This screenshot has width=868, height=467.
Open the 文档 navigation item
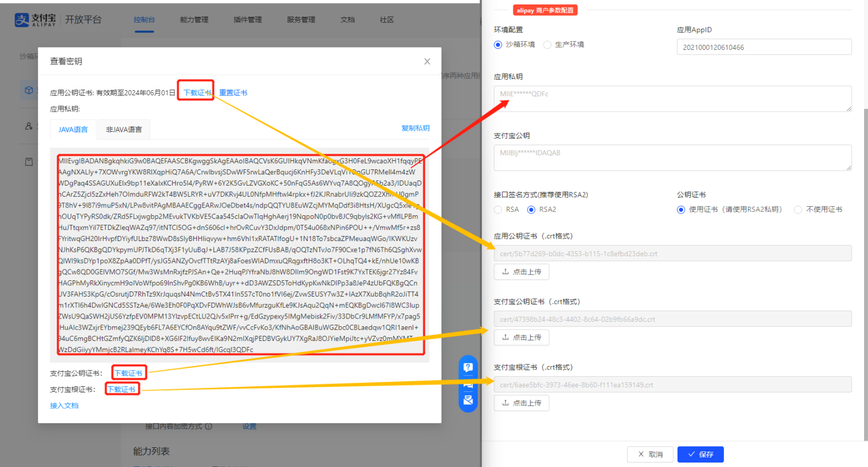[347, 20]
